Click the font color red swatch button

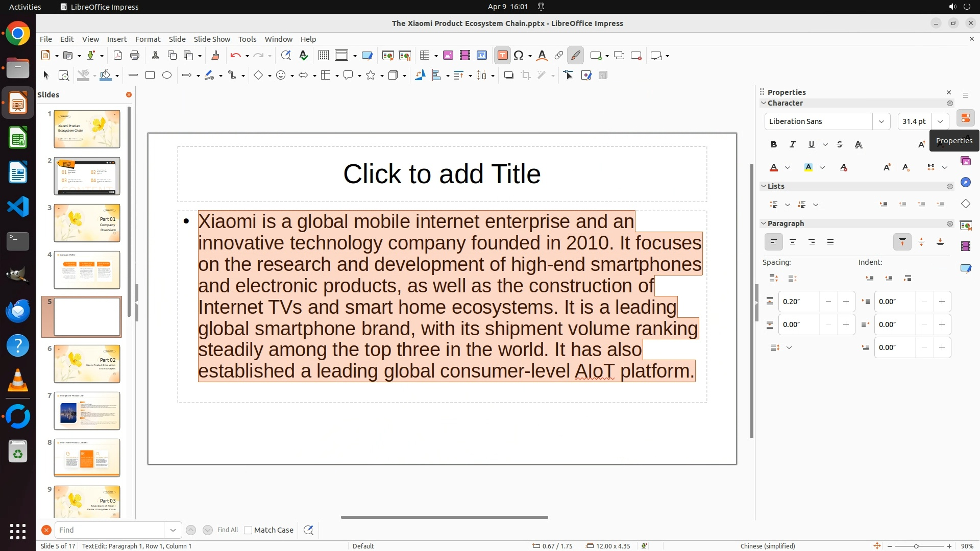(774, 168)
